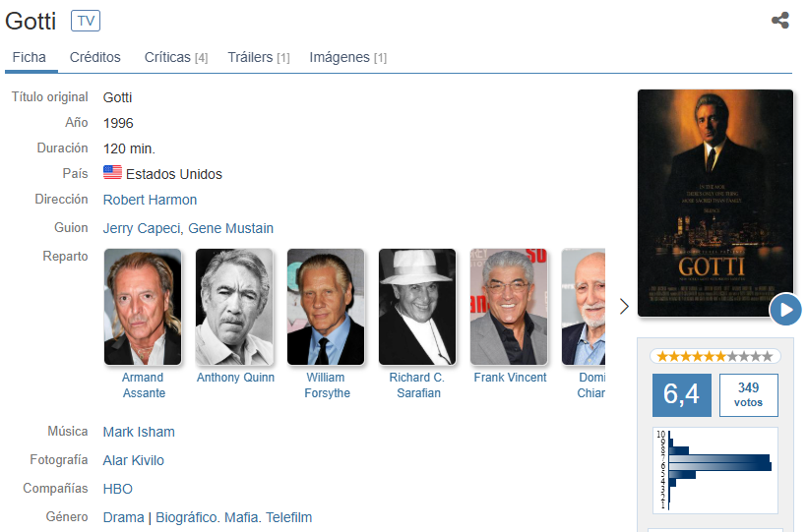
Task: Open the Gotti movie poster image
Action: pos(715,204)
